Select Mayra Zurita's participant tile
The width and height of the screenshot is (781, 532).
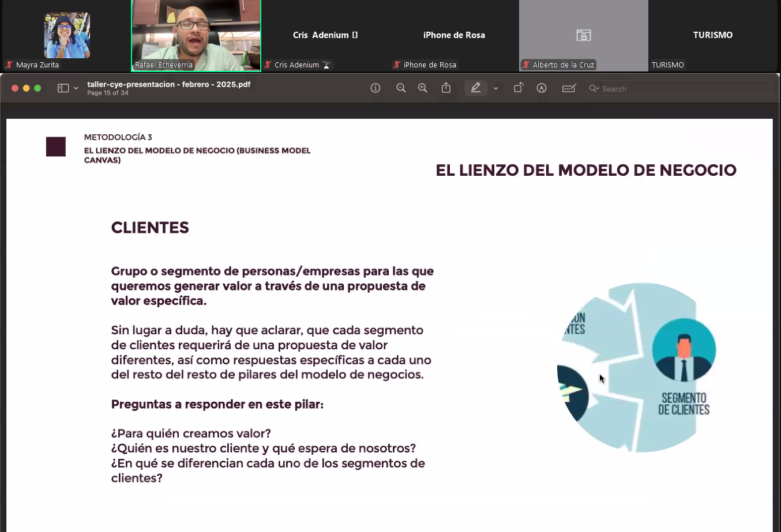(x=67, y=35)
